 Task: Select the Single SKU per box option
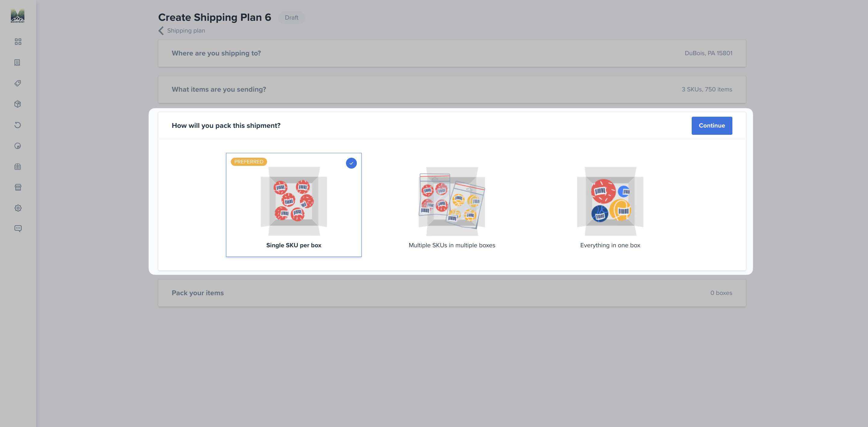coord(294,205)
